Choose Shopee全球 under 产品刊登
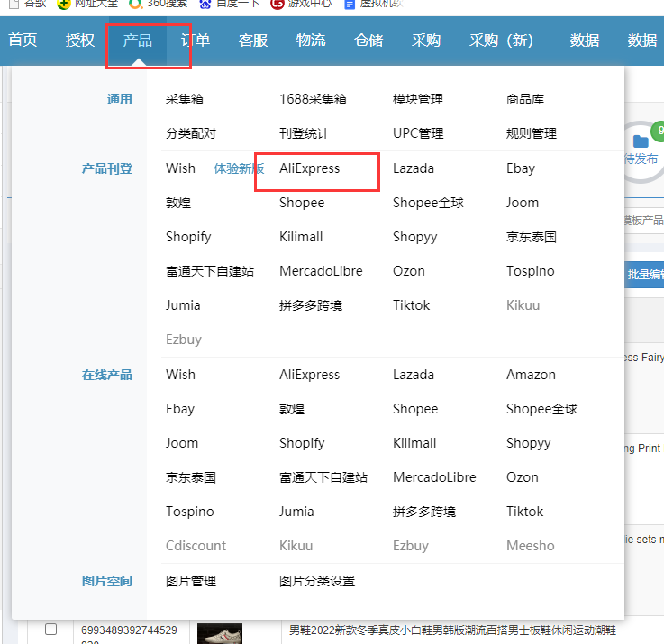The height and width of the screenshot is (644, 664). tap(428, 203)
